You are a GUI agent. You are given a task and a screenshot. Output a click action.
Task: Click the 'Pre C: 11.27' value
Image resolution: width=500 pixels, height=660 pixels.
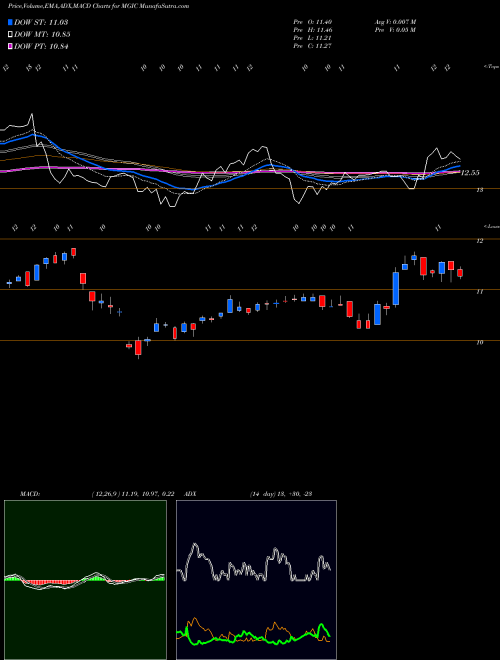[x=313, y=46]
